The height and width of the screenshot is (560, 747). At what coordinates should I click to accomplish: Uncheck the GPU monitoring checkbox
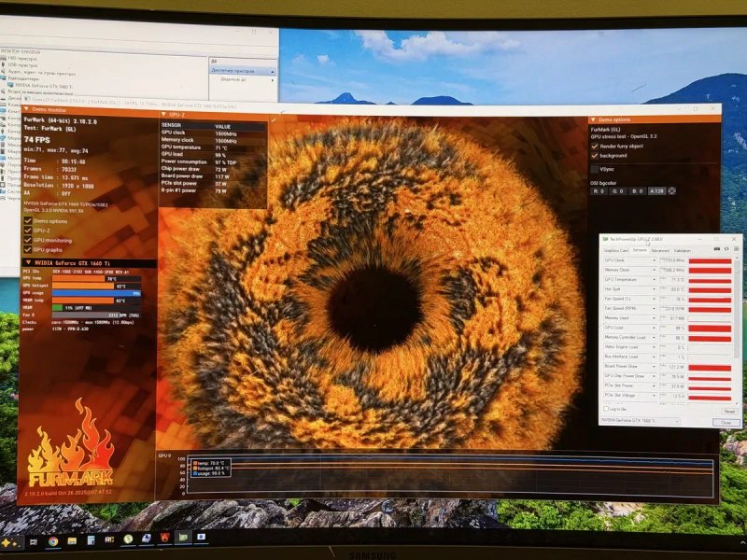coord(28,240)
